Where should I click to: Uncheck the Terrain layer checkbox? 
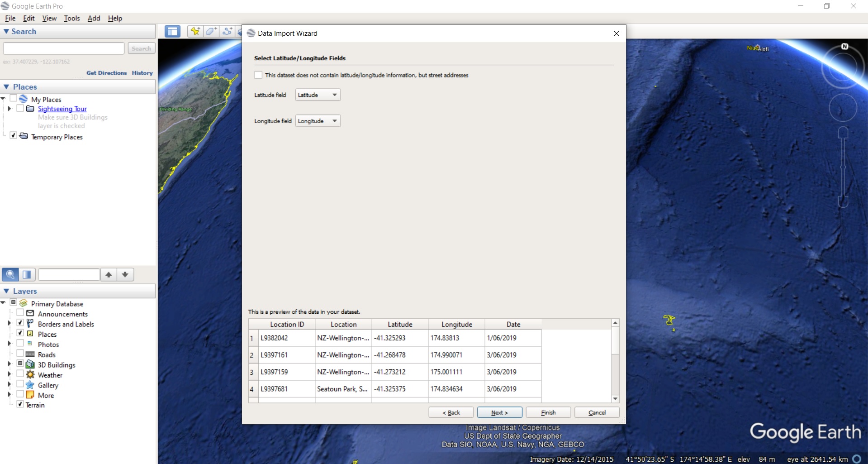(20, 404)
